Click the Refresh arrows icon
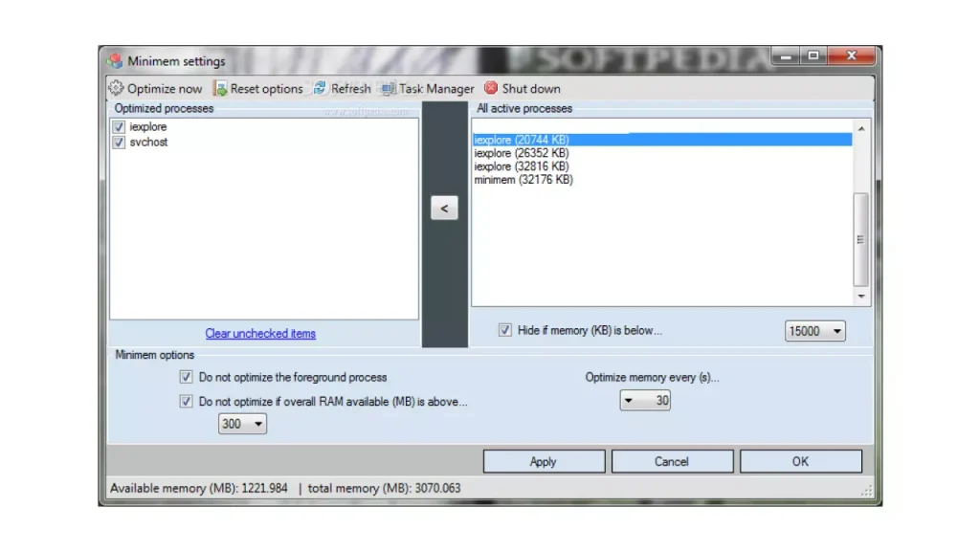Image resolution: width=980 pixels, height=551 pixels. point(320,88)
